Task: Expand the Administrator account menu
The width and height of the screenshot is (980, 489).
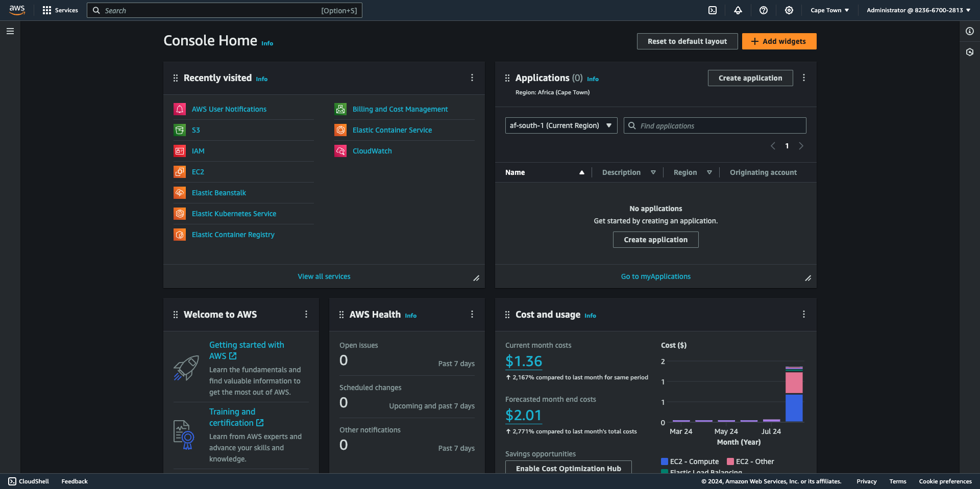Action: 919,10
